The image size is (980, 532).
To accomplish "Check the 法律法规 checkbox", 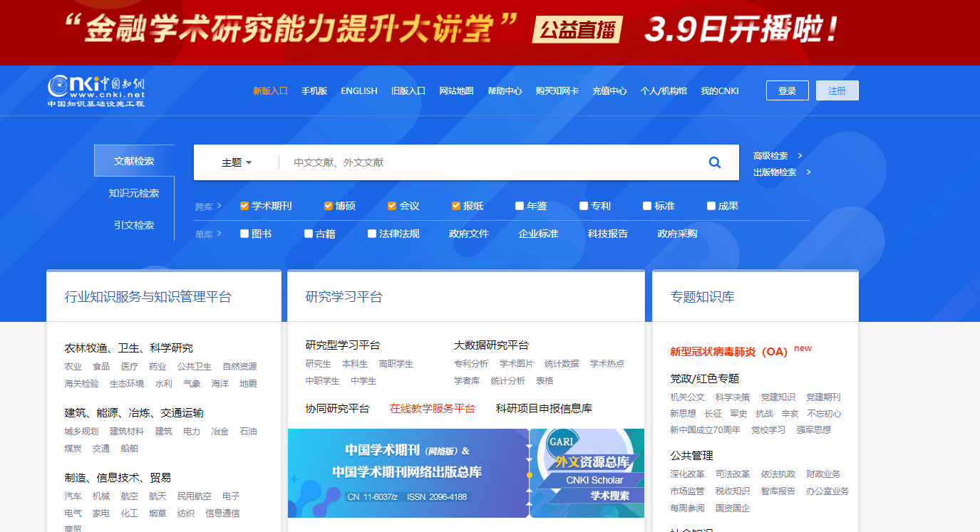I will tap(372, 234).
